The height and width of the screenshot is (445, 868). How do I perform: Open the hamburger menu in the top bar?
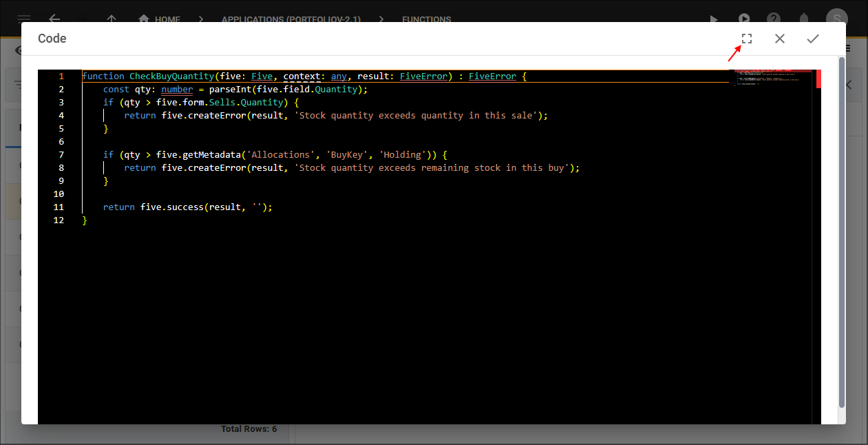pos(23,19)
